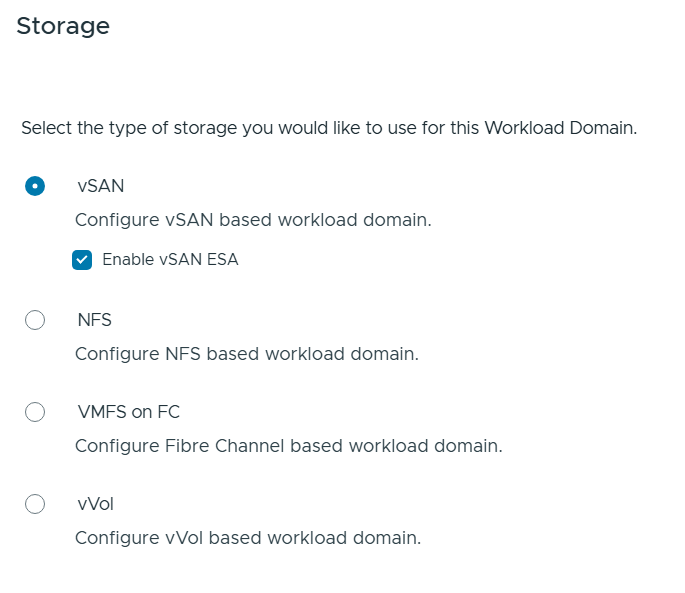Click the "Enable vSAN ESA" label text
The height and width of the screenshot is (593, 685).
(170, 260)
